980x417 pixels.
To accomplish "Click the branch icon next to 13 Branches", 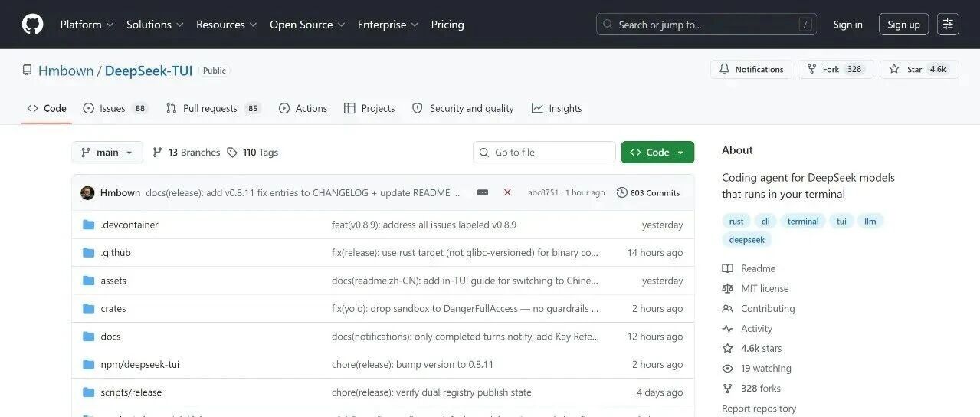I will click(157, 153).
